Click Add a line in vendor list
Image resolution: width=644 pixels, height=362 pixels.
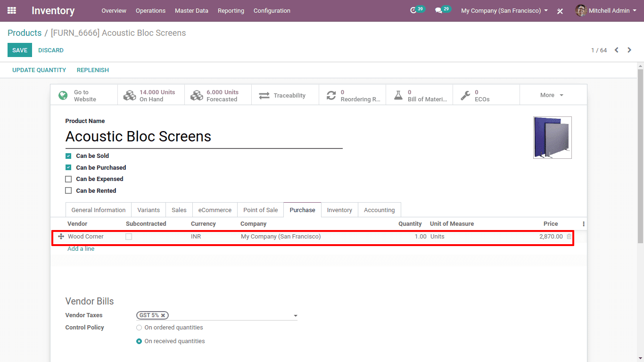pyautogui.click(x=81, y=248)
